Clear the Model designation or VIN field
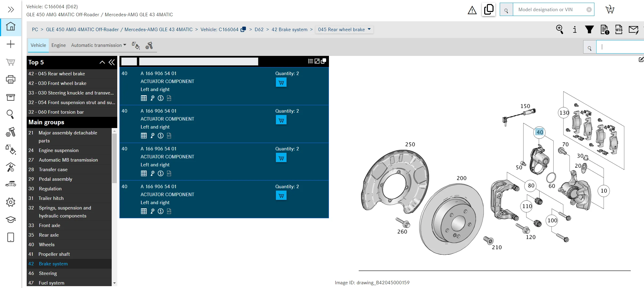Viewport: 644px width, 288px height. coord(589,10)
